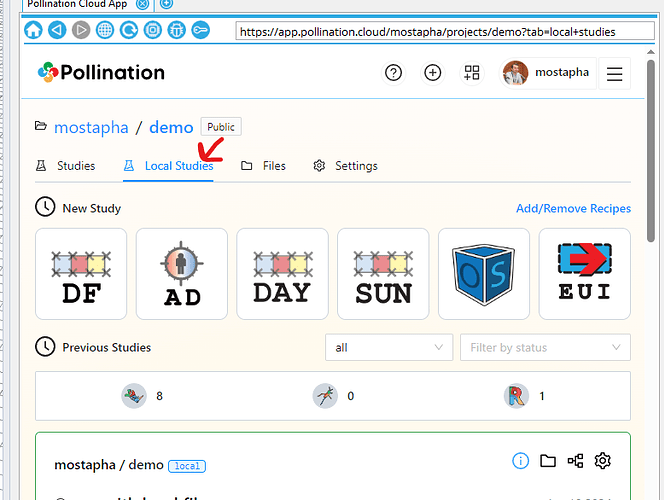
Task: Open the Filter by status dropdown
Action: 545,348
